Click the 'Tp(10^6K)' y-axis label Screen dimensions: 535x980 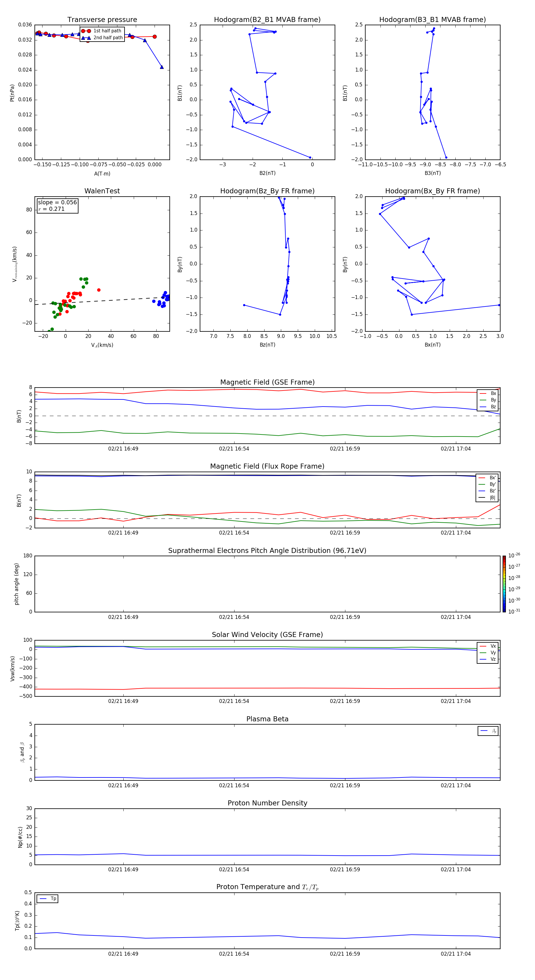(17, 921)
